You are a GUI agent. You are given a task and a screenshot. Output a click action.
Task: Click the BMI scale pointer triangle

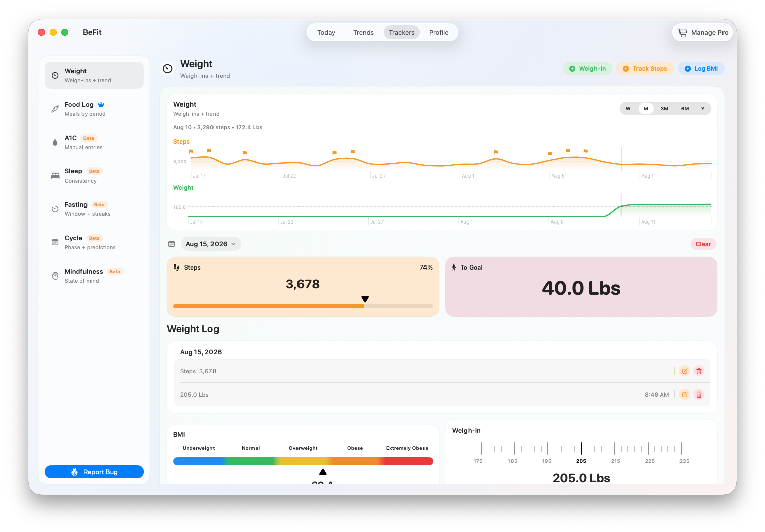pyautogui.click(x=323, y=472)
